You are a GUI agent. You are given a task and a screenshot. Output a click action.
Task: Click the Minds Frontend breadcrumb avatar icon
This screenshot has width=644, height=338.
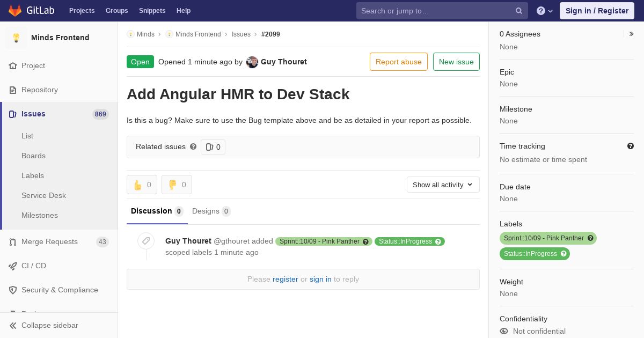(169, 34)
